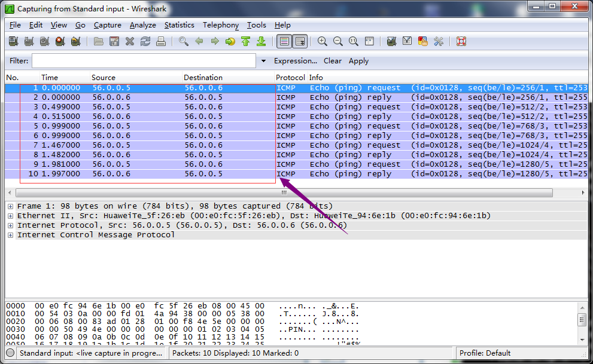Find a packet with the magnifier icon
The height and width of the screenshot is (364, 593).
click(184, 41)
